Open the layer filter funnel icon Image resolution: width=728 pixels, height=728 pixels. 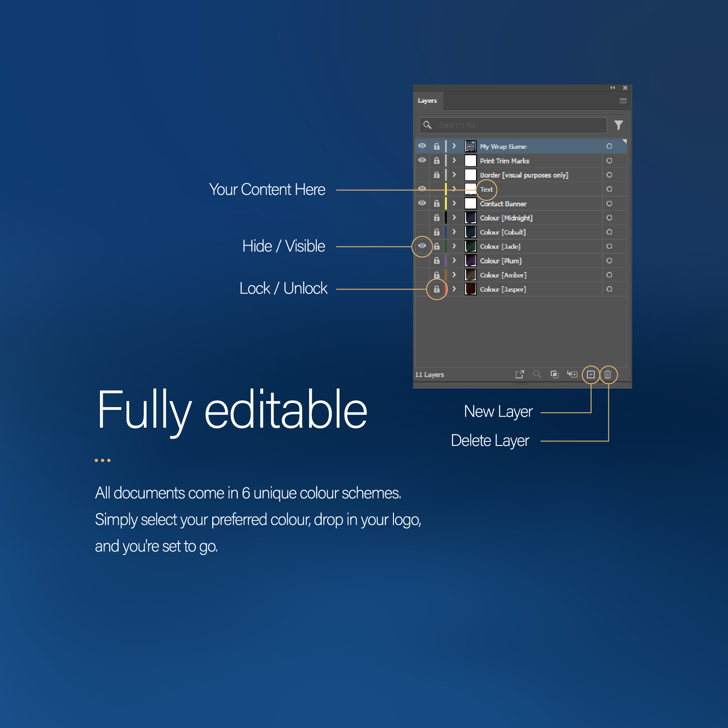click(618, 125)
